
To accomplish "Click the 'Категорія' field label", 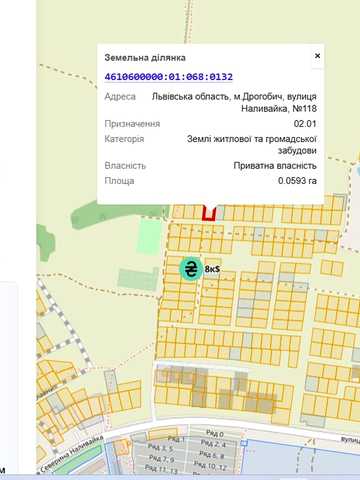I will 124,139.
